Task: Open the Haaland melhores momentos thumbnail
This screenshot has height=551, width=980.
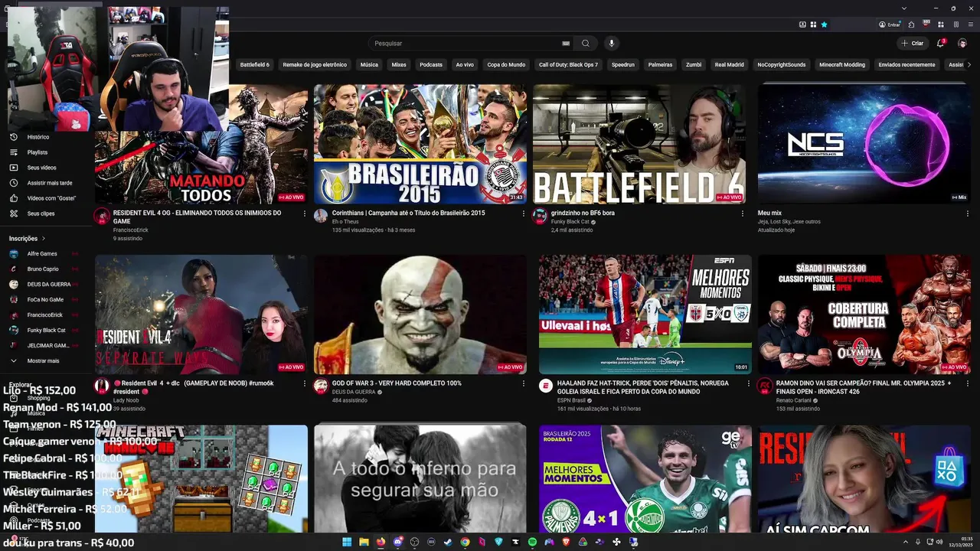Action: click(x=645, y=315)
